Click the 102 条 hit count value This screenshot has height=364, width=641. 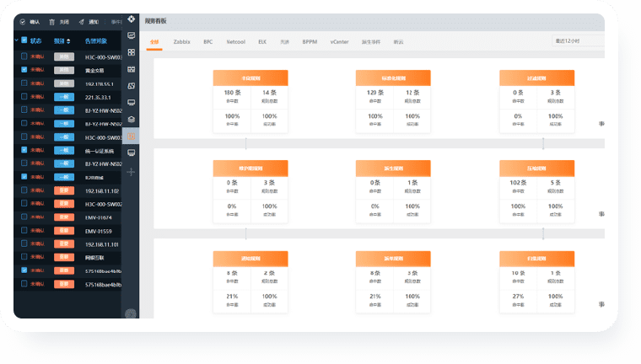[518, 183]
